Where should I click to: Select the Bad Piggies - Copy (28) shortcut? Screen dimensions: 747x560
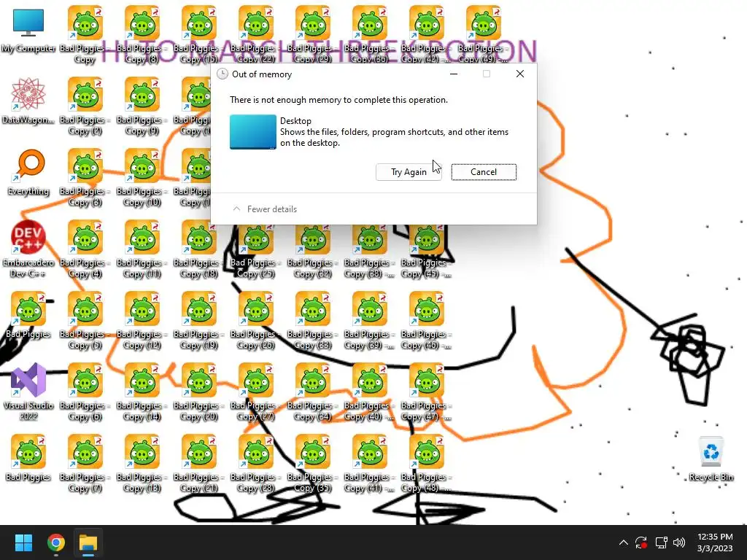(x=255, y=463)
